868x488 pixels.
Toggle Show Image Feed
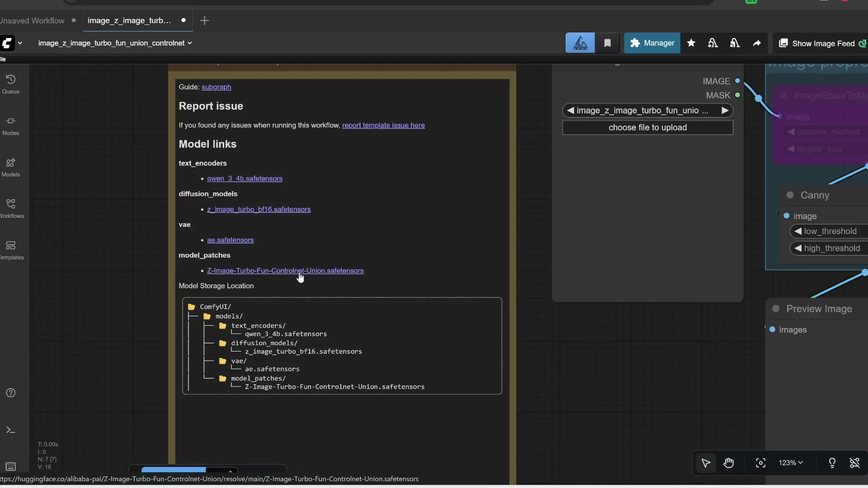tap(821, 43)
